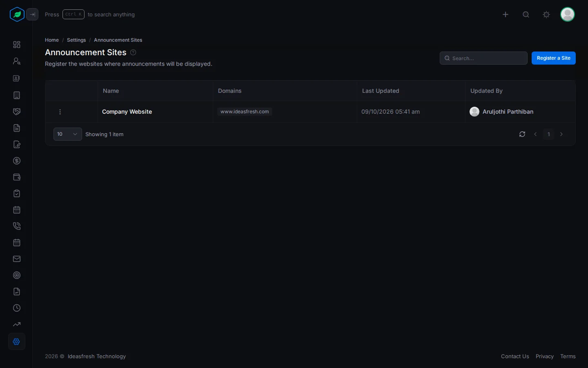The height and width of the screenshot is (368, 588).
Task: Open the trending arrow analytics icon
Action: [17, 324]
